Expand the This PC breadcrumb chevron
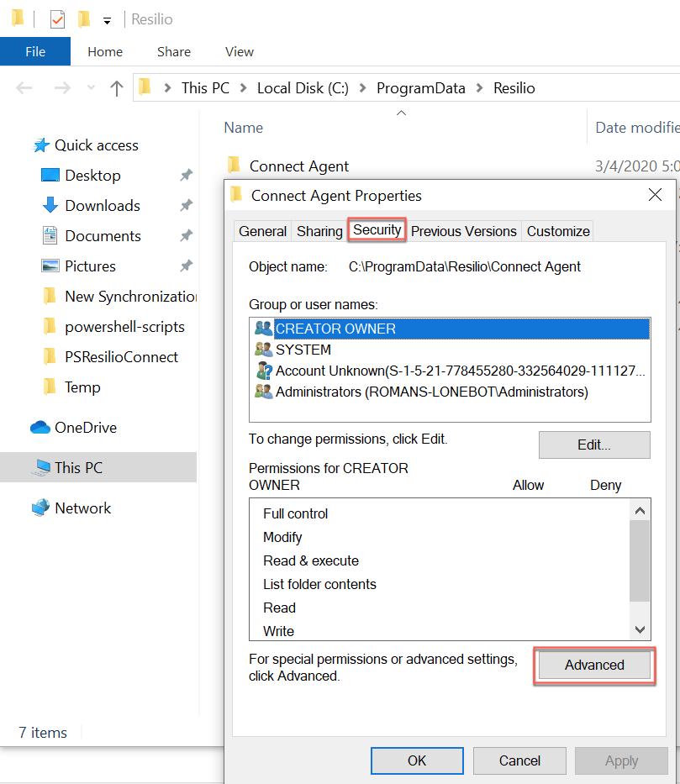 tap(244, 88)
